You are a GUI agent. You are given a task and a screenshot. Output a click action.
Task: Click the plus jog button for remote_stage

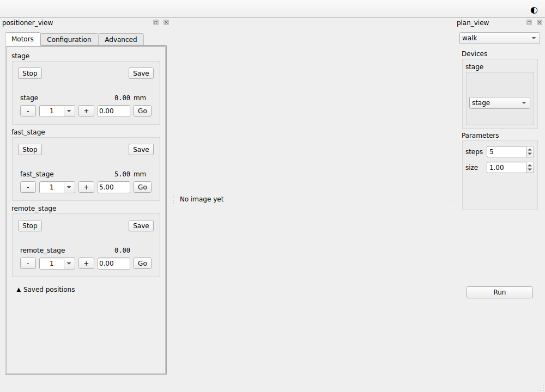[x=86, y=264]
